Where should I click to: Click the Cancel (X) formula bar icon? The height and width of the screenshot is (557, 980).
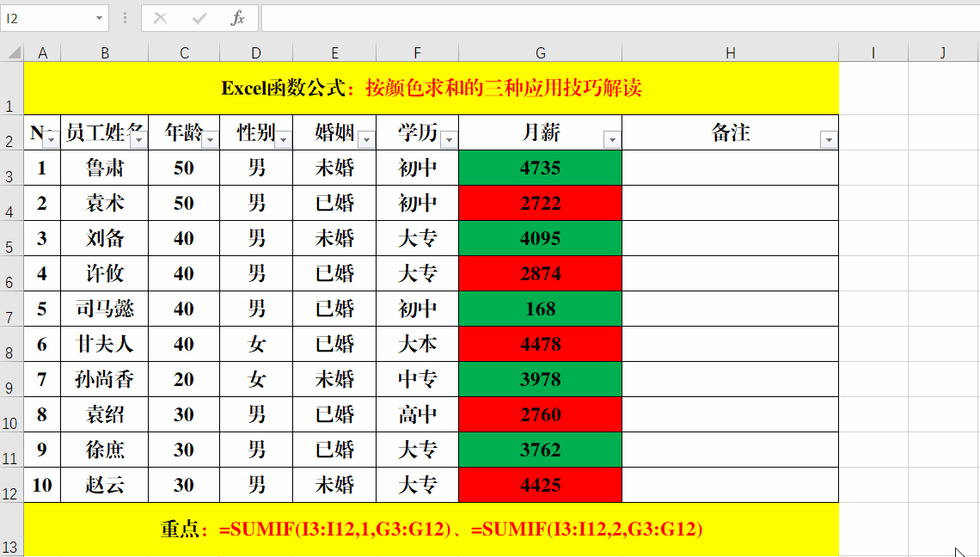tap(160, 18)
